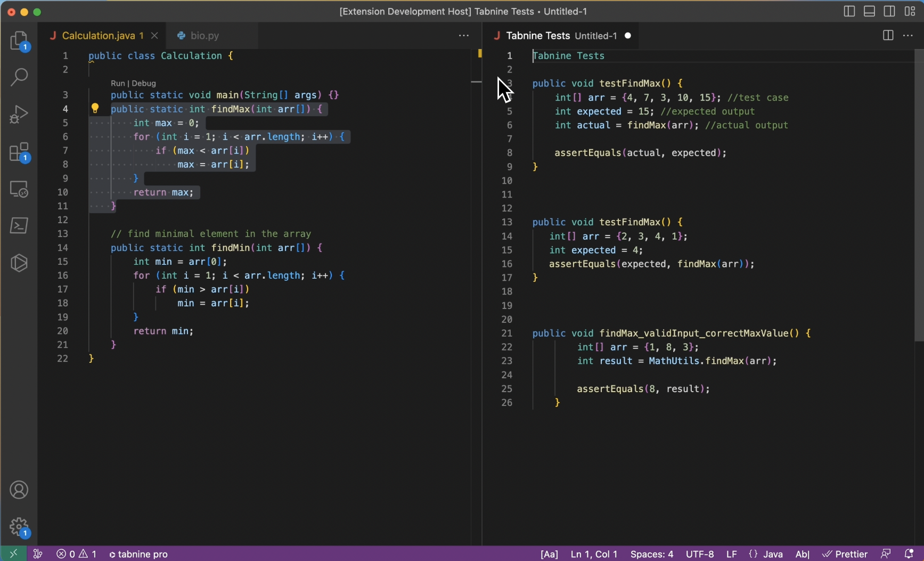This screenshot has width=924, height=561.
Task: Click the right editor vertical scrollbar
Action: point(919,196)
